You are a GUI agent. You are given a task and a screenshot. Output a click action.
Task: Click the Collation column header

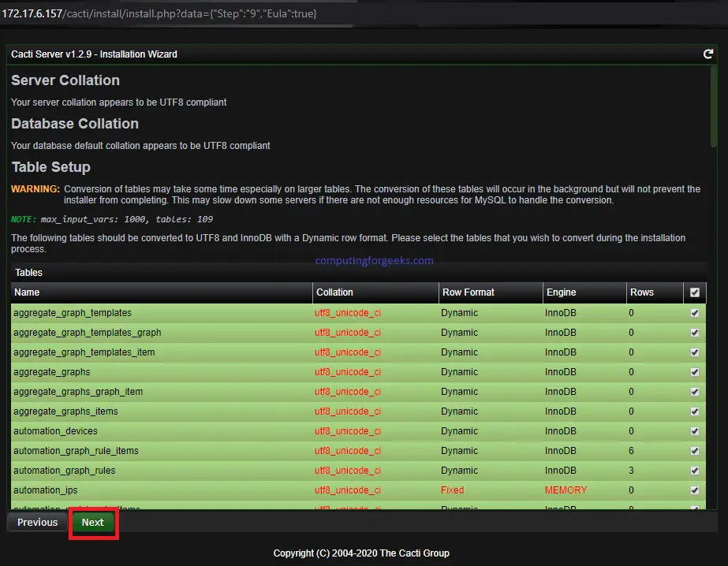tap(375, 292)
